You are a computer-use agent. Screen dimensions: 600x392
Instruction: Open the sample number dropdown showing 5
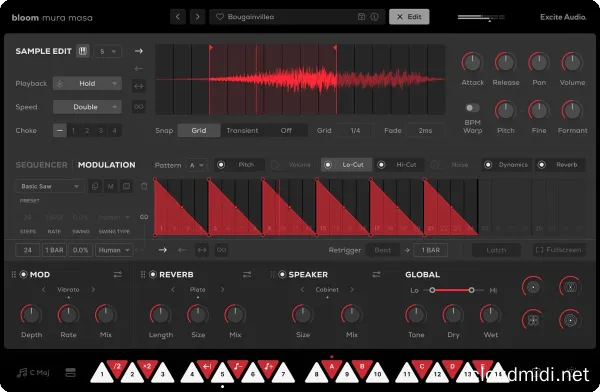coord(108,51)
